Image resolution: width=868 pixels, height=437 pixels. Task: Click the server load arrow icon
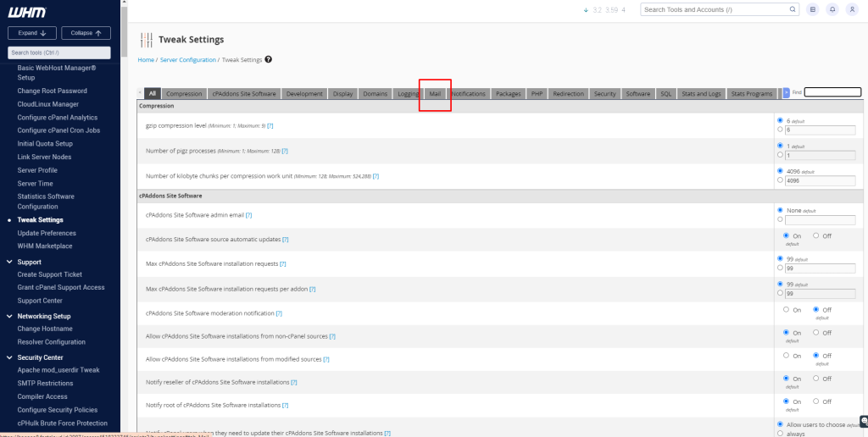point(586,10)
